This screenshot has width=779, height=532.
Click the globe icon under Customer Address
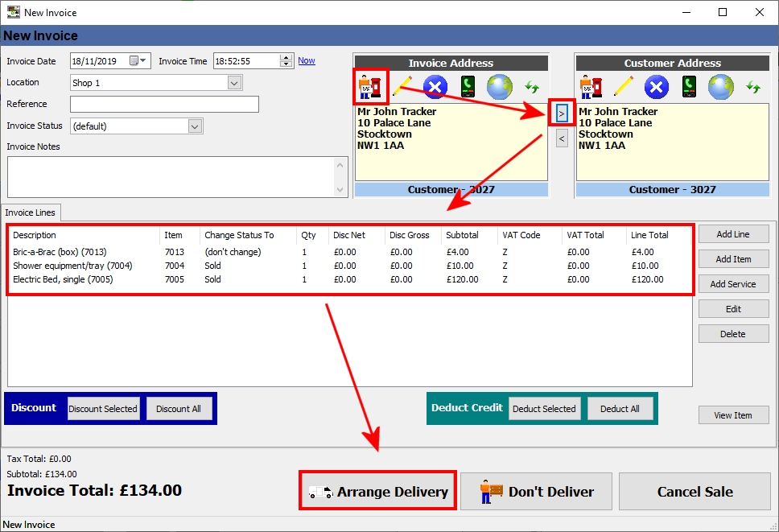tap(720, 86)
